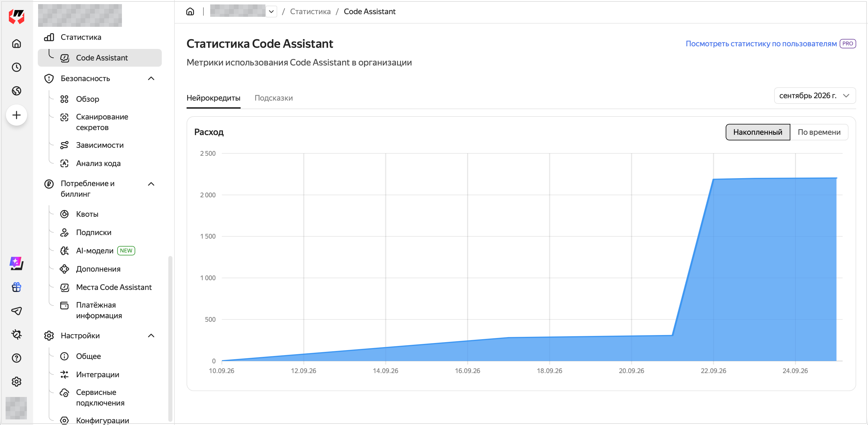Screen dimensions: 868x425
Task: Open Зависимости page
Action: [100, 145]
